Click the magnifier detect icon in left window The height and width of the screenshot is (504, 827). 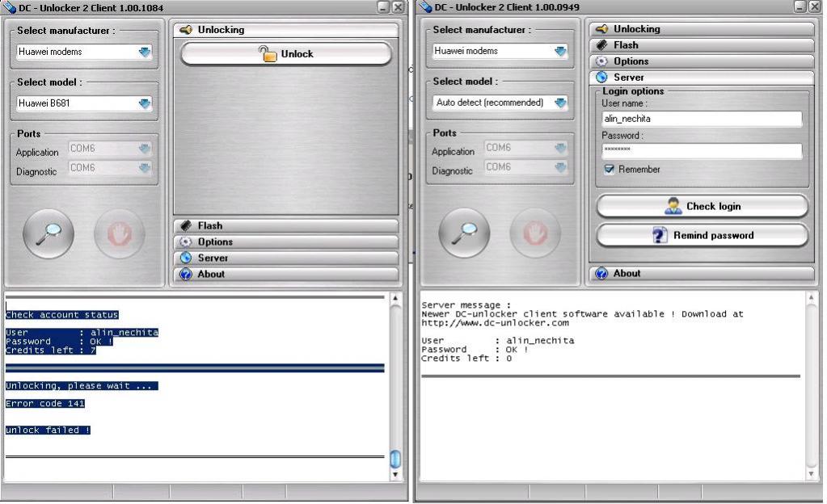coord(49,233)
